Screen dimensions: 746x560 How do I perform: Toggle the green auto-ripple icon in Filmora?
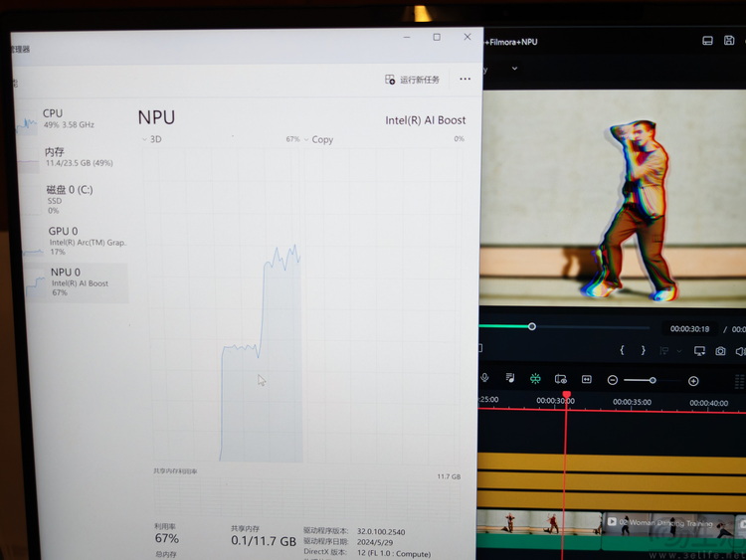[535, 378]
